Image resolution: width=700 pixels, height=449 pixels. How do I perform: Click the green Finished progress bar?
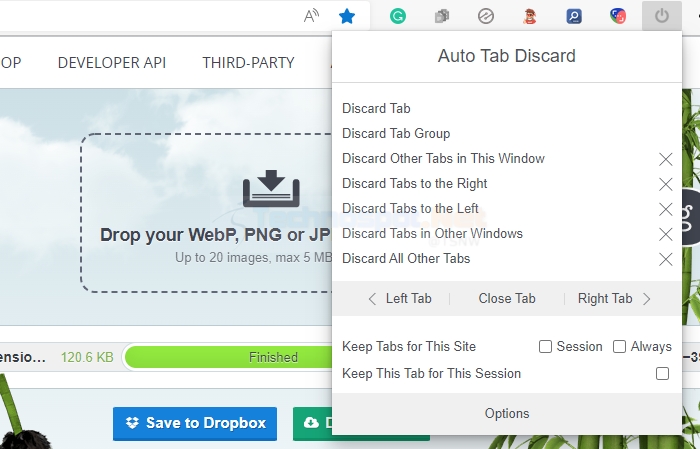coord(229,357)
